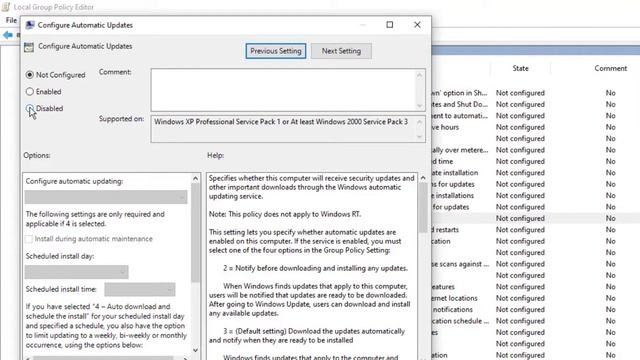Image resolution: width=640 pixels, height=360 pixels.
Task: Select the policy row ending 'and Shut Do...'
Action: (x=536, y=104)
